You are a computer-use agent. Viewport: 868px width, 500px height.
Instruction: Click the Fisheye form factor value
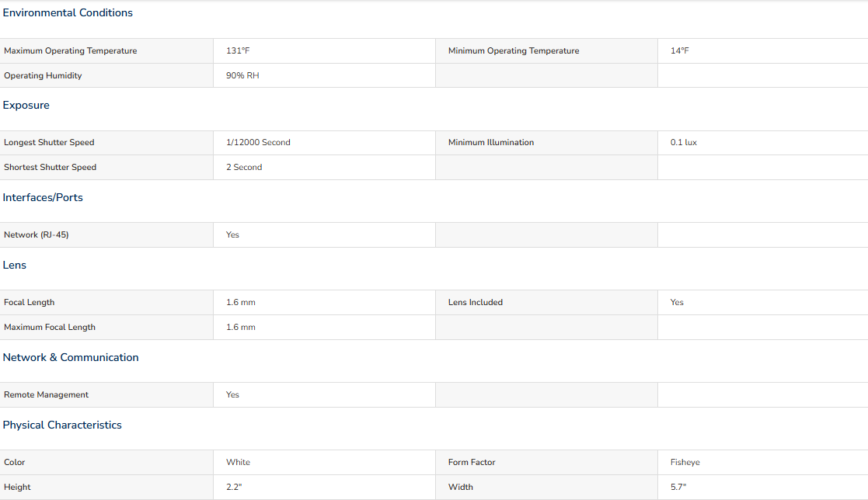(685, 463)
